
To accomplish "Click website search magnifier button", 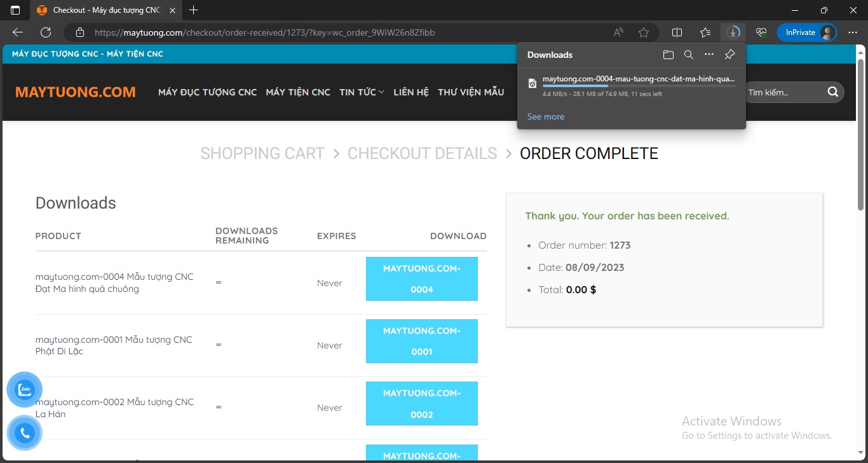I will (833, 92).
